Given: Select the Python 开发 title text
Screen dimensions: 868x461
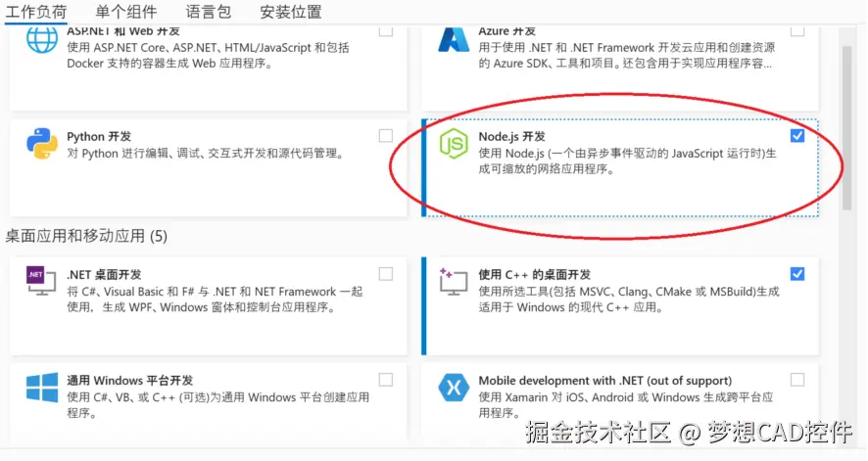Looking at the screenshot, I should 99,136.
